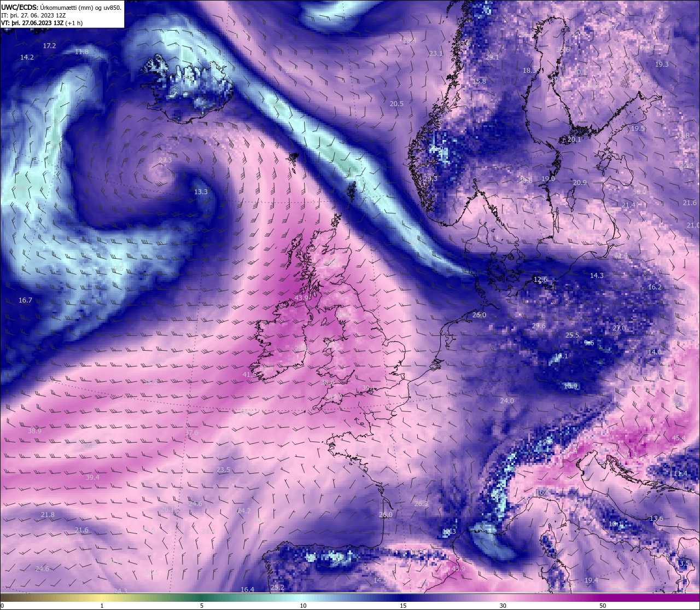Click the 14.3 value label

597,276
